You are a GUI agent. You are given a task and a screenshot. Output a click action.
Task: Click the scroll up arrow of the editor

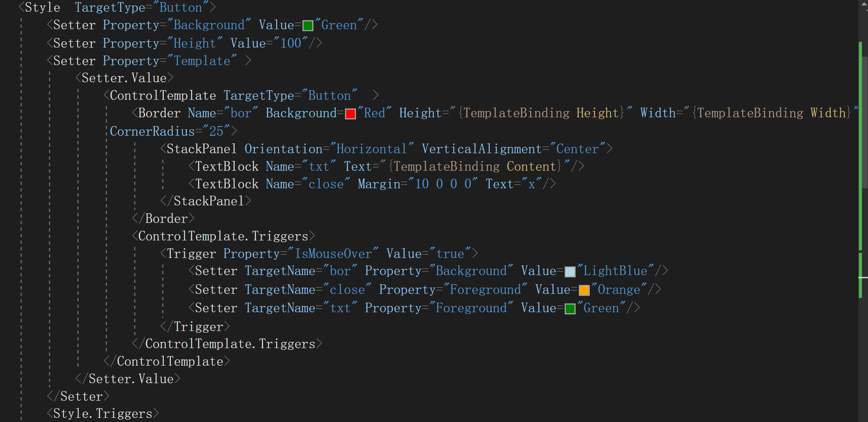click(863, 4)
